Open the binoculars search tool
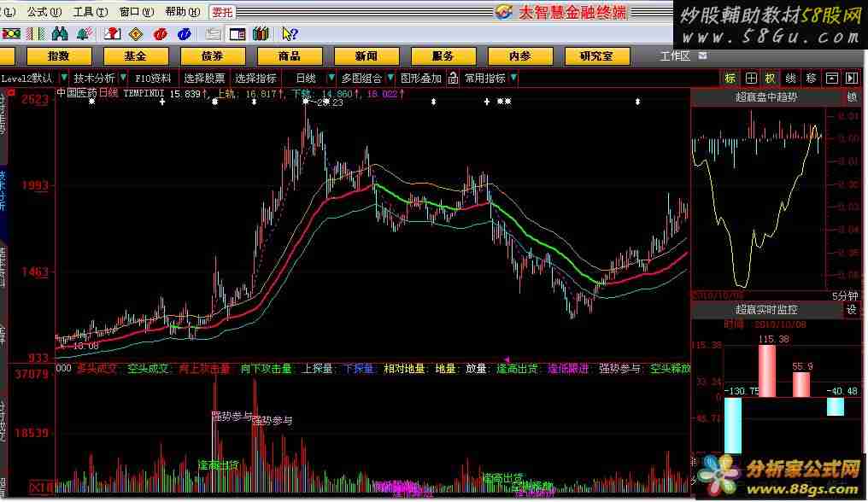Viewport: 868px width, 502px height. 59,34
